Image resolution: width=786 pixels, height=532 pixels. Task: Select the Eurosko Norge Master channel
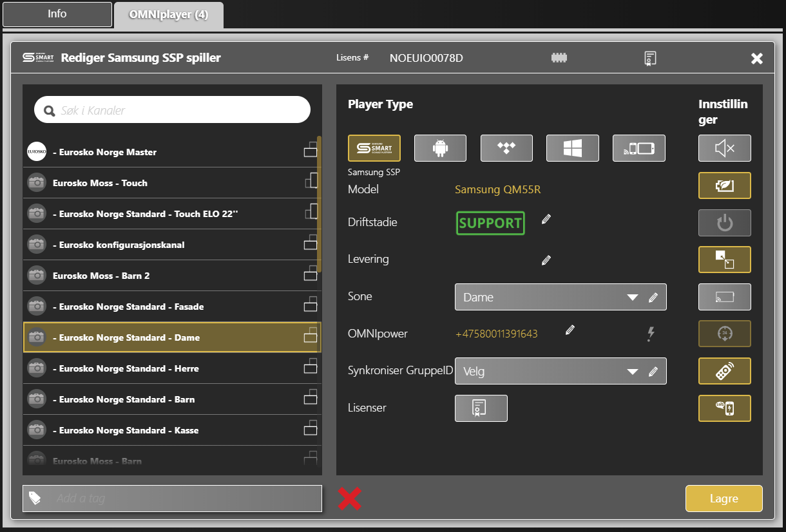172,152
